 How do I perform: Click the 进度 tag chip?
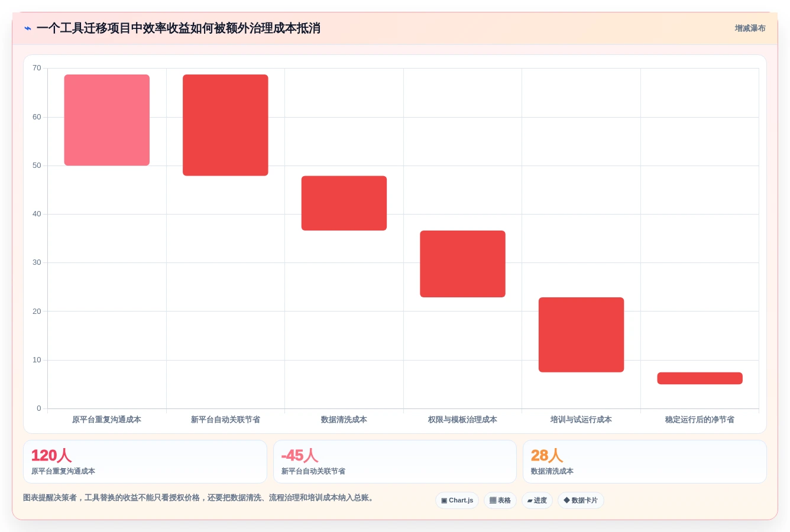pyautogui.click(x=537, y=500)
